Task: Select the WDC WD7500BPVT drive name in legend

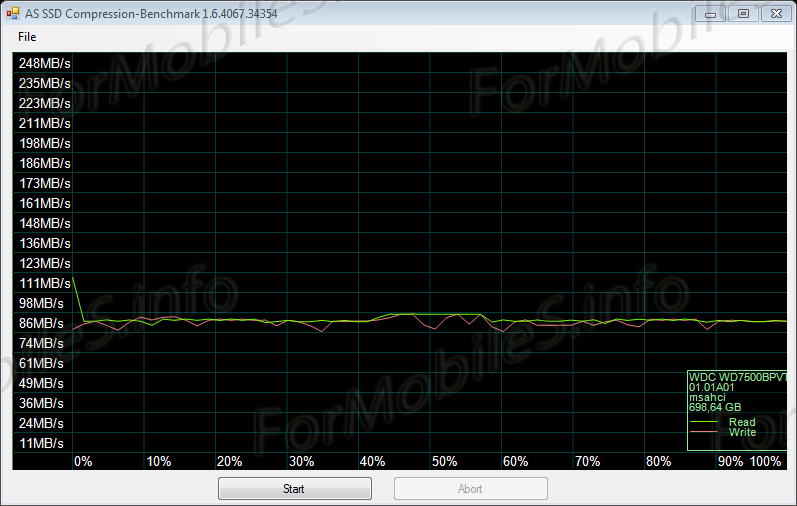Action: (738, 378)
